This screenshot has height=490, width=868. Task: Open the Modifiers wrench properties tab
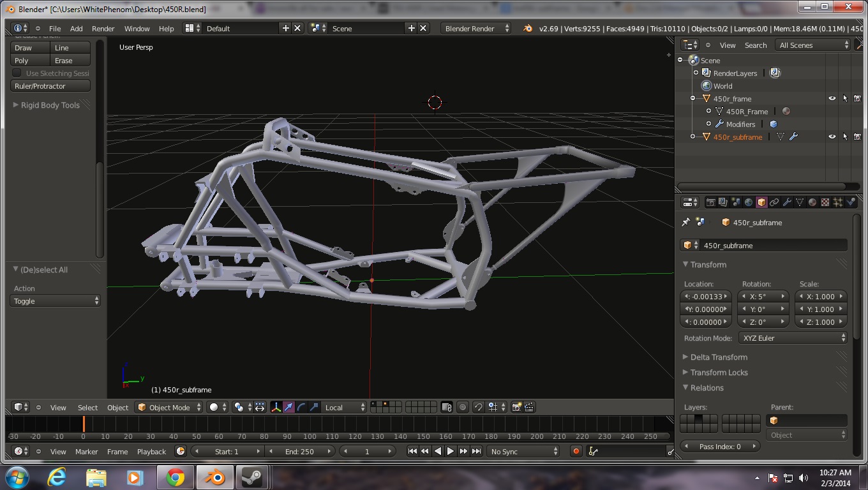click(x=787, y=202)
